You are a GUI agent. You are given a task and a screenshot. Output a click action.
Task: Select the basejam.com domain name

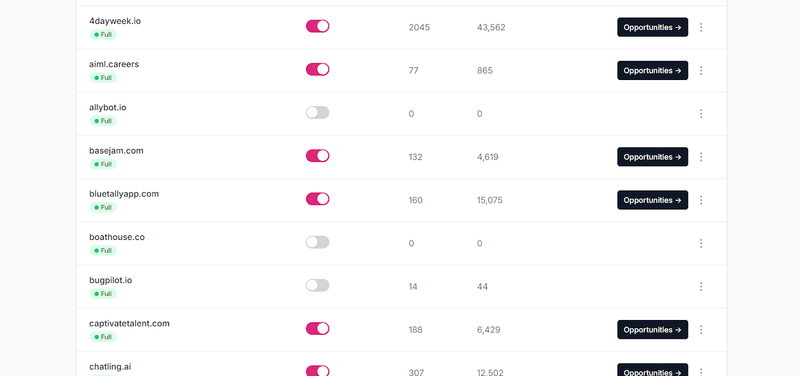[x=116, y=151]
